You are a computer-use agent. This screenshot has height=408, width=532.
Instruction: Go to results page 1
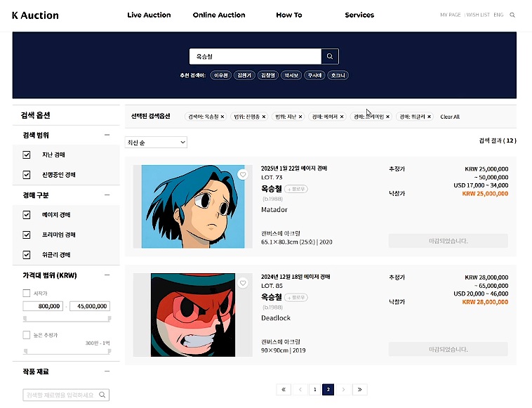click(x=315, y=389)
